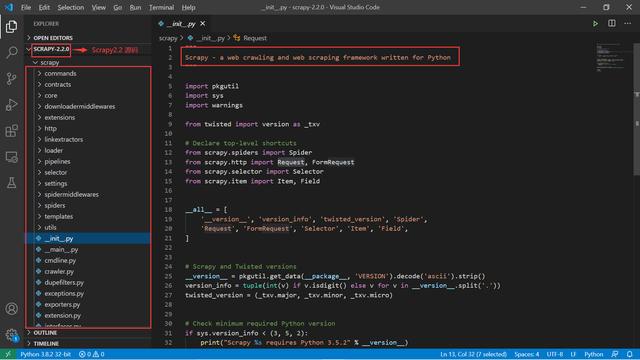Screen dimensions: 640x360
Task: Open the Extensions view
Action: click(12, 131)
